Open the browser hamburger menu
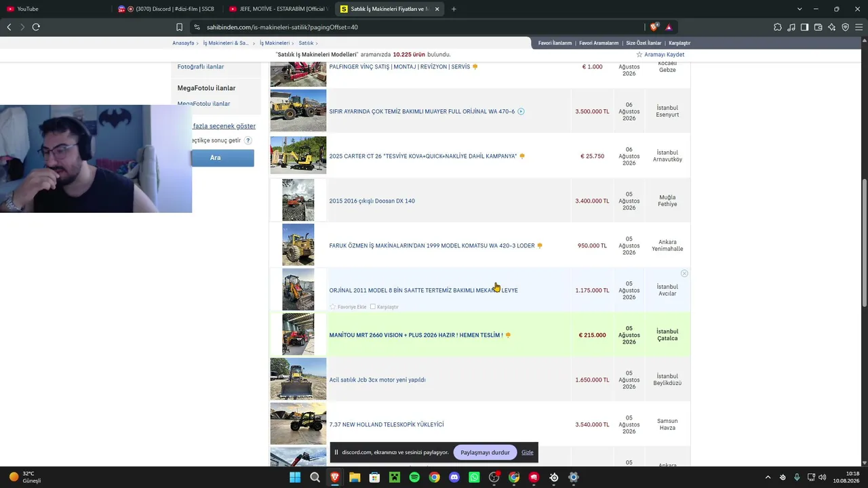 [x=859, y=27]
